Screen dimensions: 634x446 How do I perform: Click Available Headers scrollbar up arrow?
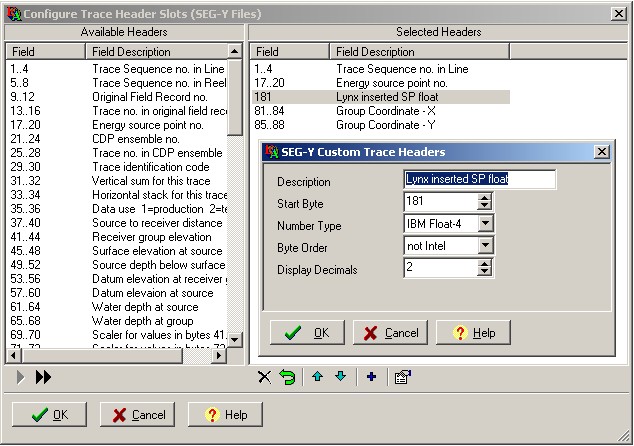pos(235,51)
